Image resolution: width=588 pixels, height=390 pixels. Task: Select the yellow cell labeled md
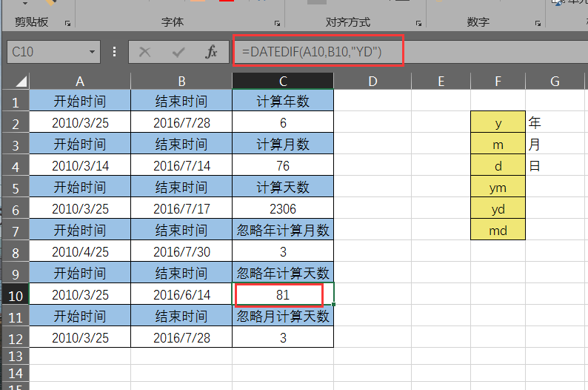498,230
